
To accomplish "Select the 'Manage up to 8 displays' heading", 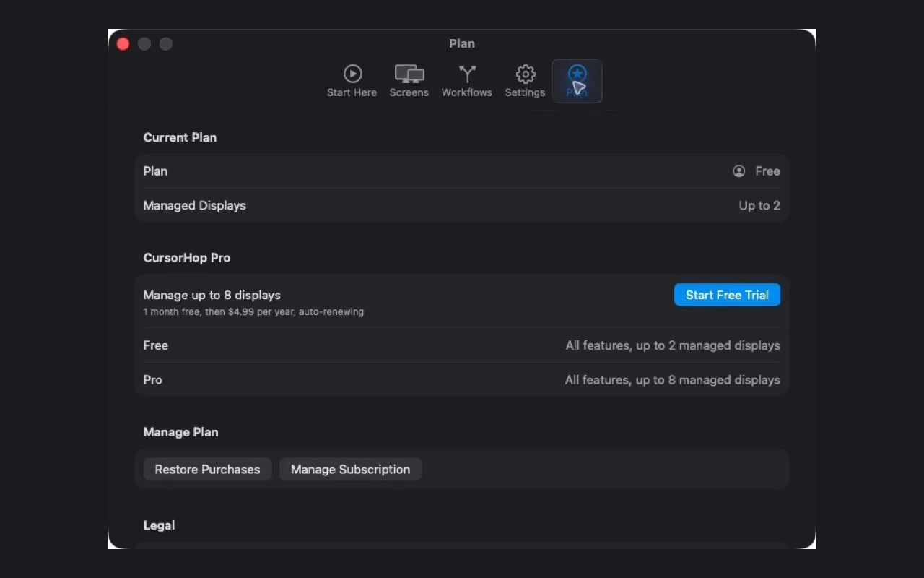I will click(x=212, y=295).
